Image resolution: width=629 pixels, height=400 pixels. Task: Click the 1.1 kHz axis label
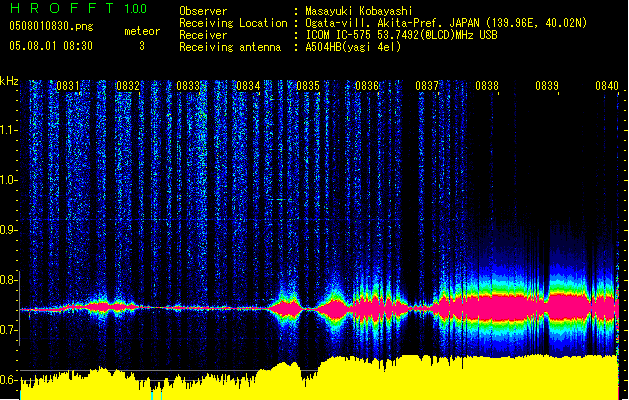click(8, 130)
